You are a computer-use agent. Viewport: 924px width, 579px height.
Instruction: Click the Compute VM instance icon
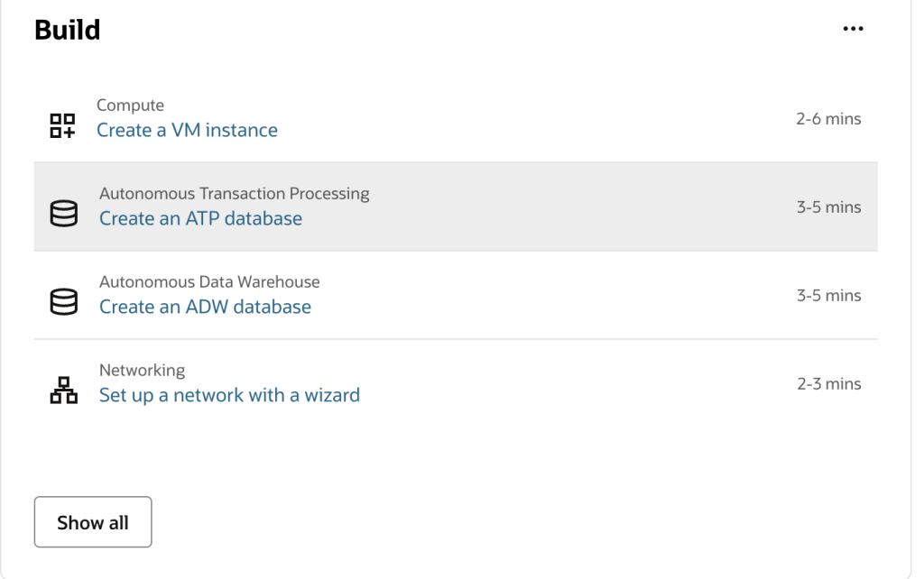click(x=61, y=125)
